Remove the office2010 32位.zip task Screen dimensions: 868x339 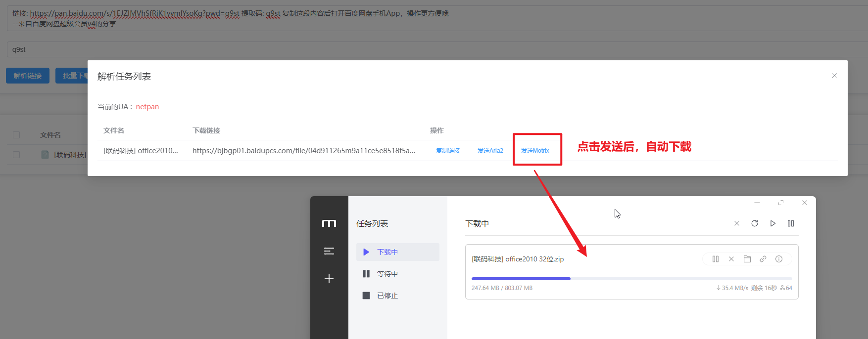(731, 259)
